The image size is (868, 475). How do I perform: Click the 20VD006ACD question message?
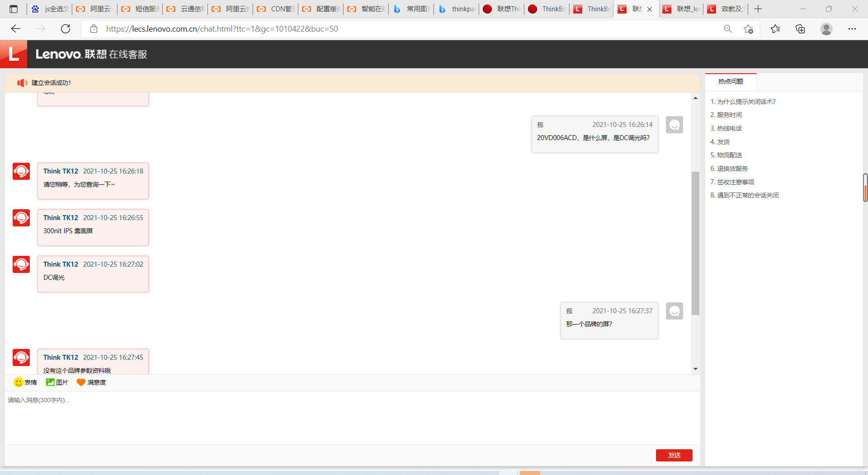[x=593, y=138]
